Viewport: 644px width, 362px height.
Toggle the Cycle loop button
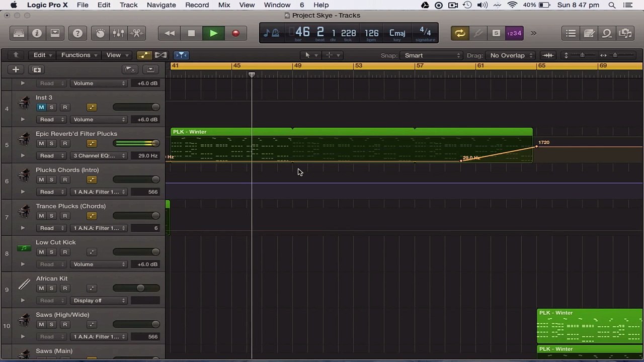[460, 33]
